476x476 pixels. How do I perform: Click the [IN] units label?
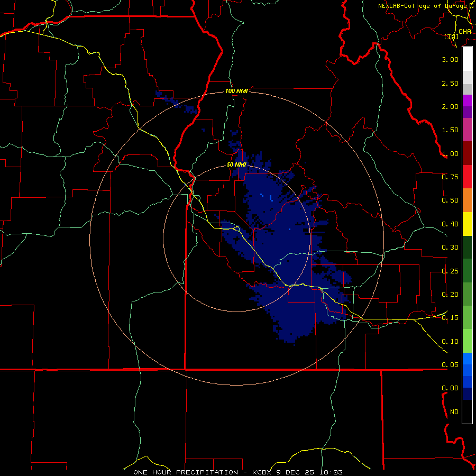[452, 36]
